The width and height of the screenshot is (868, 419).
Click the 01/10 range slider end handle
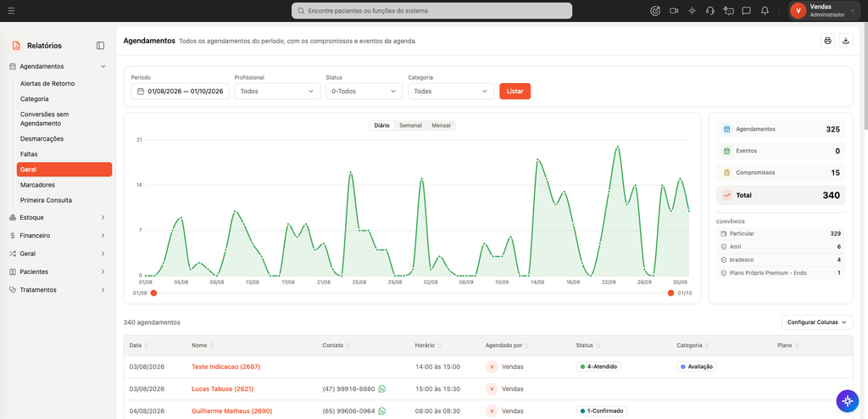click(670, 293)
